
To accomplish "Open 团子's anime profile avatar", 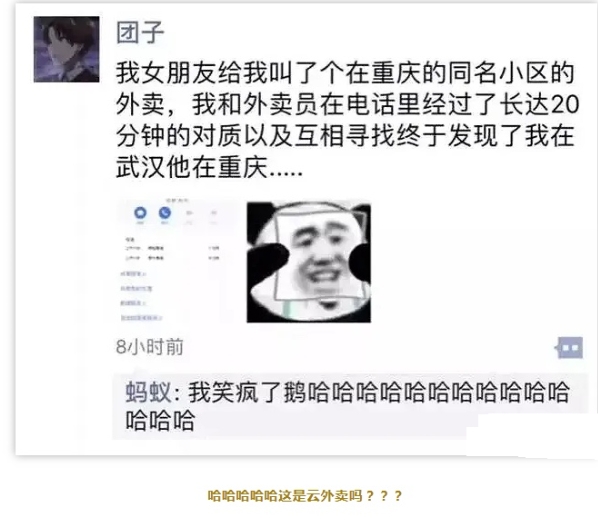I will [66, 49].
